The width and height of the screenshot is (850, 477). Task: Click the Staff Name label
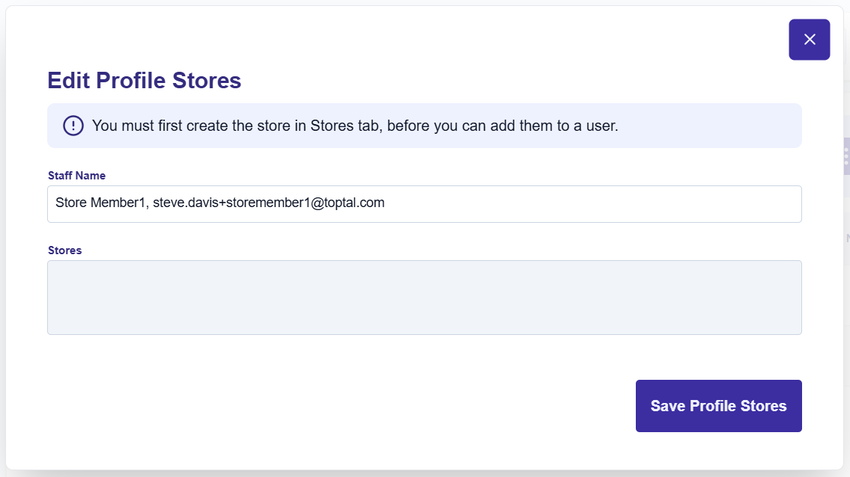click(77, 176)
